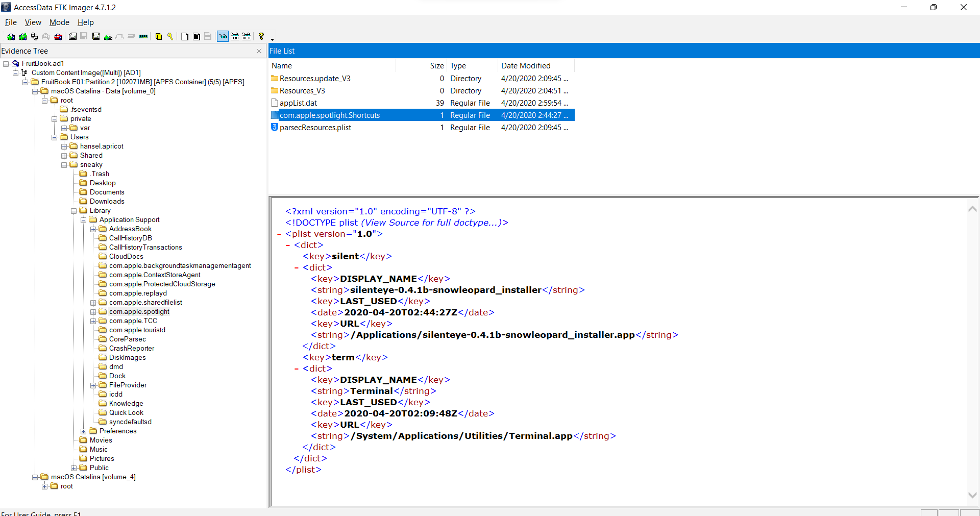Click Add to Custom Content Image icon
Screen dimensions: 980x516
[108, 37]
